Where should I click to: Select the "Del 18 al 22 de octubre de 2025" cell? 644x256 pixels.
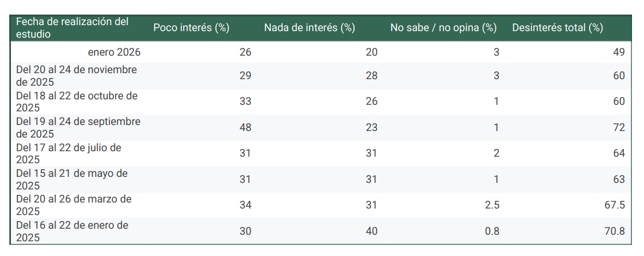(77, 102)
